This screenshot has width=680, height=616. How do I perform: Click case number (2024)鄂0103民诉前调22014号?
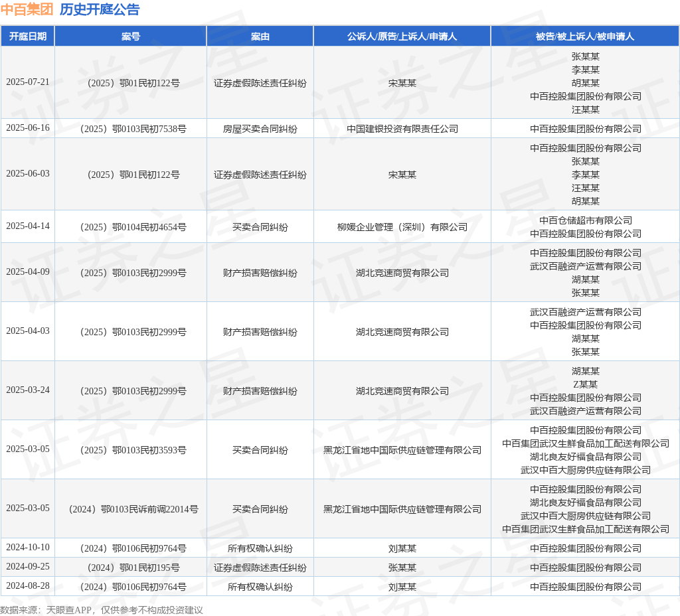[x=133, y=509]
